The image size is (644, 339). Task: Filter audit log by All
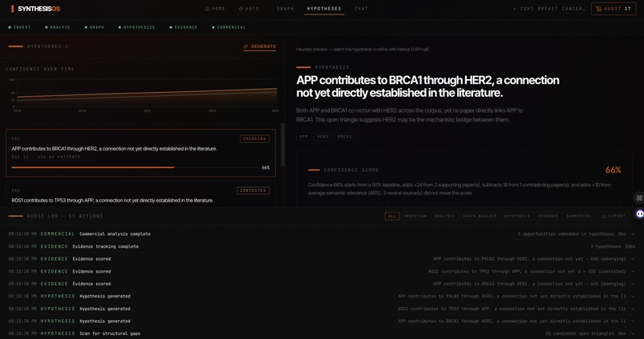click(392, 216)
